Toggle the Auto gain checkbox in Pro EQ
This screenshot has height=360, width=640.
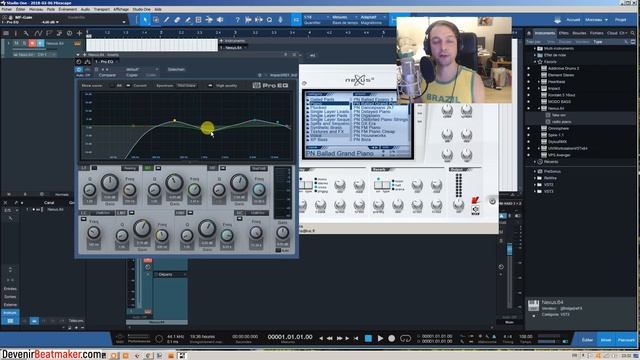pos(278,250)
